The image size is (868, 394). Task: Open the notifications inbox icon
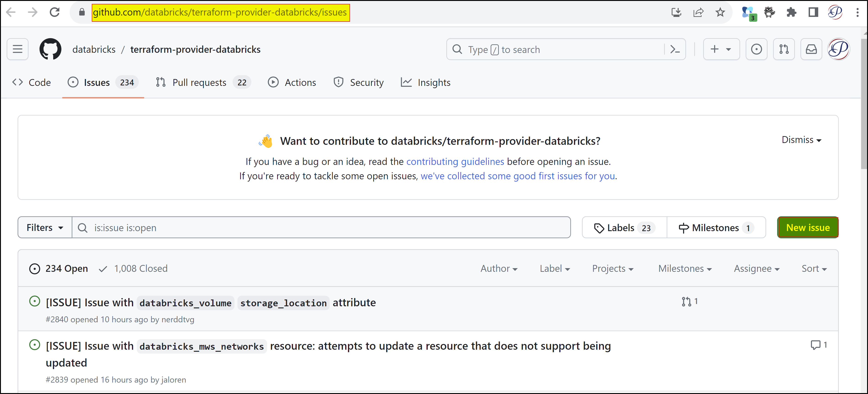[x=811, y=49]
